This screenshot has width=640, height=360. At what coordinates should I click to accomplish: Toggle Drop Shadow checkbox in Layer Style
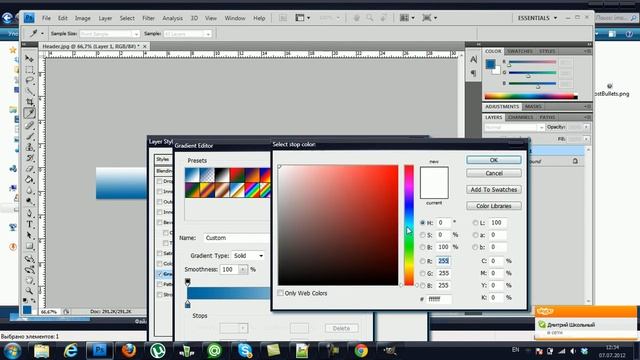coord(160,181)
